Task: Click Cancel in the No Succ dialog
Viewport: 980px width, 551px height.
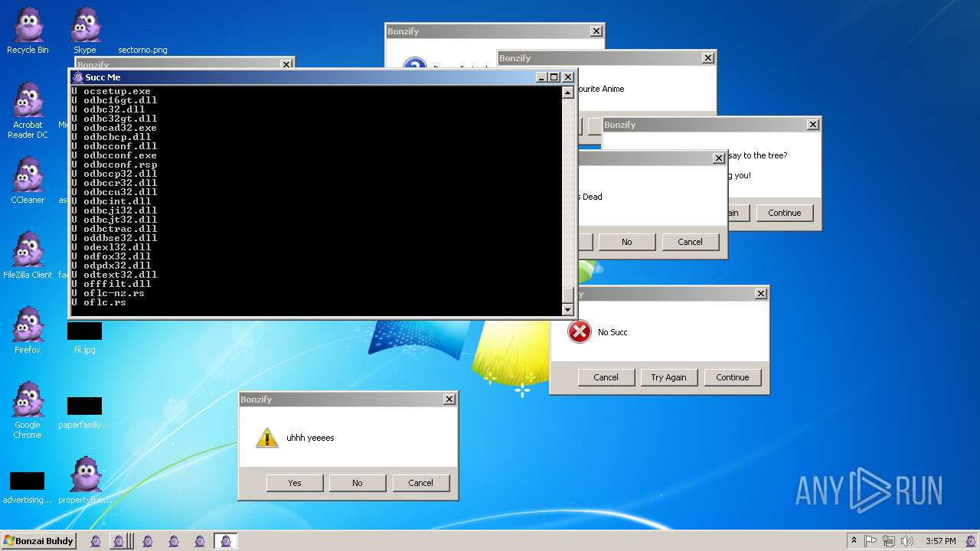Action: tap(606, 377)
